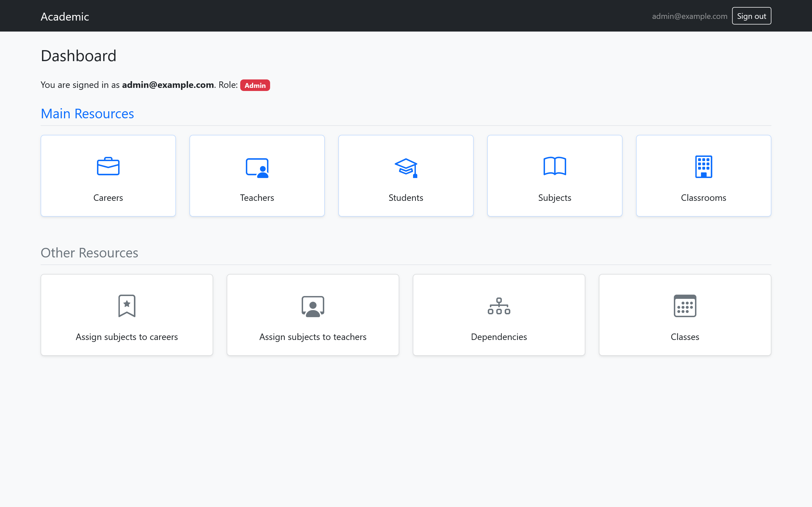
Task: Select the Dependencies diagram icon
Action: tap(499, 306)
